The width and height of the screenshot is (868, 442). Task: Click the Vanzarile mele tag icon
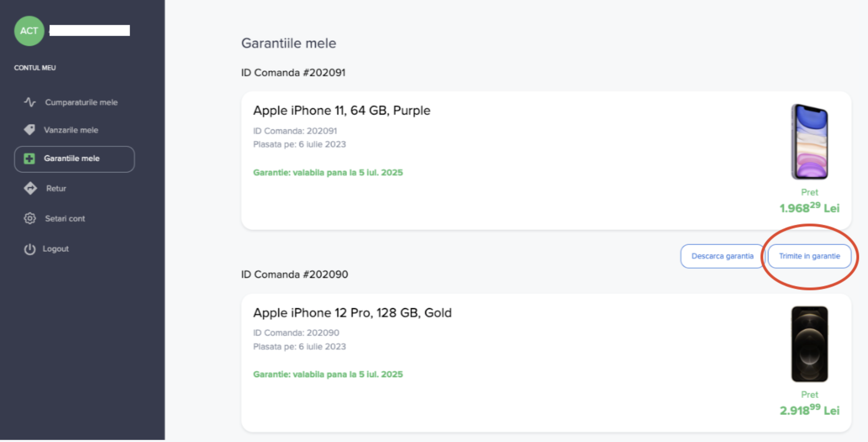[30, 130]
